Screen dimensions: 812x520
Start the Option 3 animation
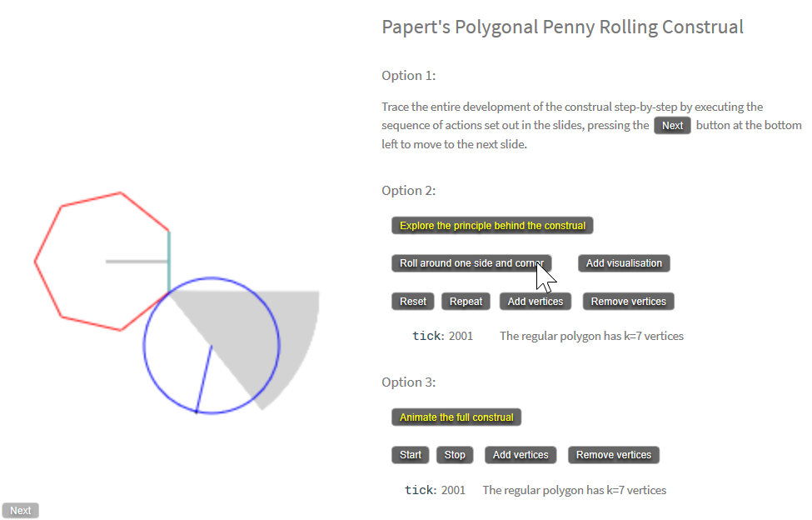pyautogui.click(x=411, y=455)
